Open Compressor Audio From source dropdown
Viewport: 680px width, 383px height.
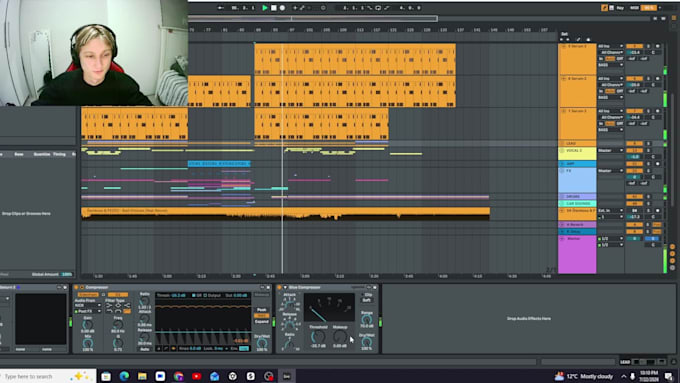(88, 305)
